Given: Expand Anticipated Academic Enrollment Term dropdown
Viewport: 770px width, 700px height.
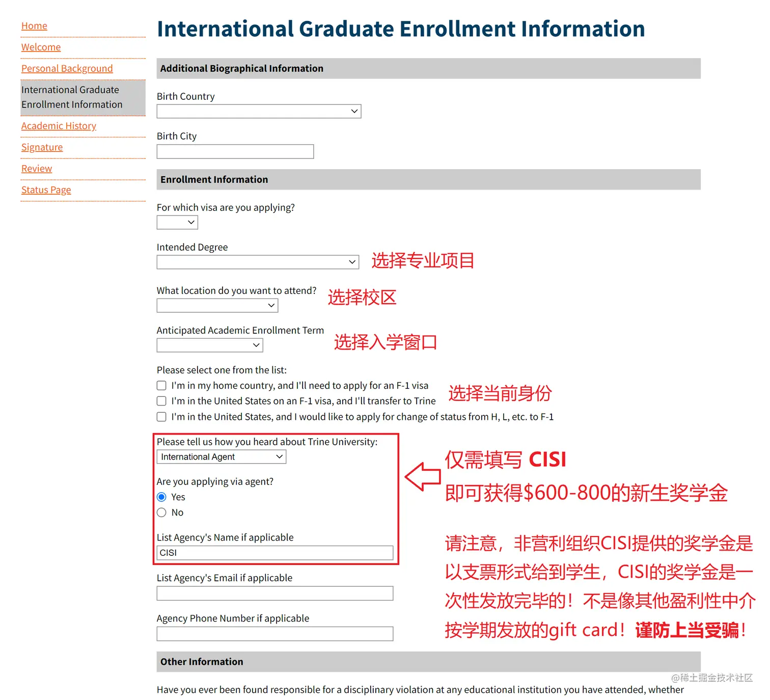Looking at the screenshot, I should point(210,345).
